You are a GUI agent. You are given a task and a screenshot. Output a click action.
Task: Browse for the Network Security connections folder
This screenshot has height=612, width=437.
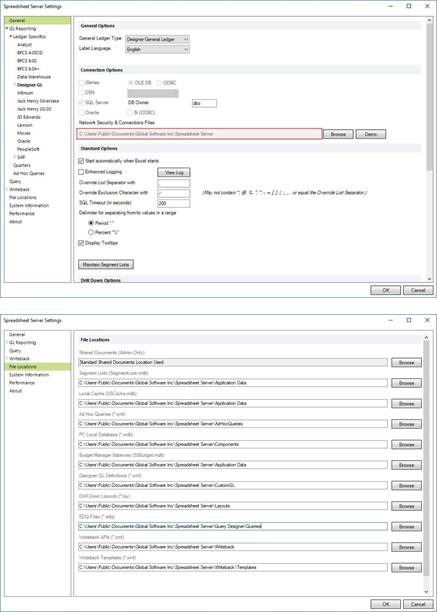click(x=338, y=134)
